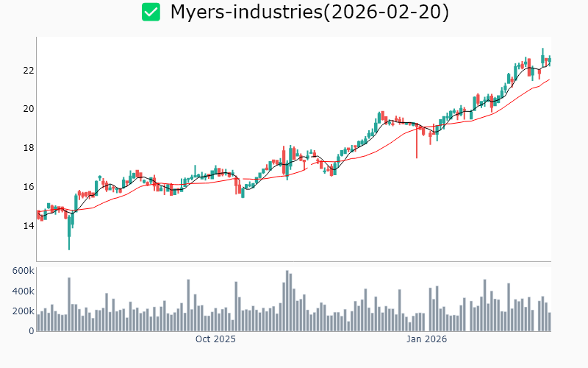Screen dimensions: 588x368
Task: Click the 20 price axis label
Action: pyautogui.click(x=29, y=109)
